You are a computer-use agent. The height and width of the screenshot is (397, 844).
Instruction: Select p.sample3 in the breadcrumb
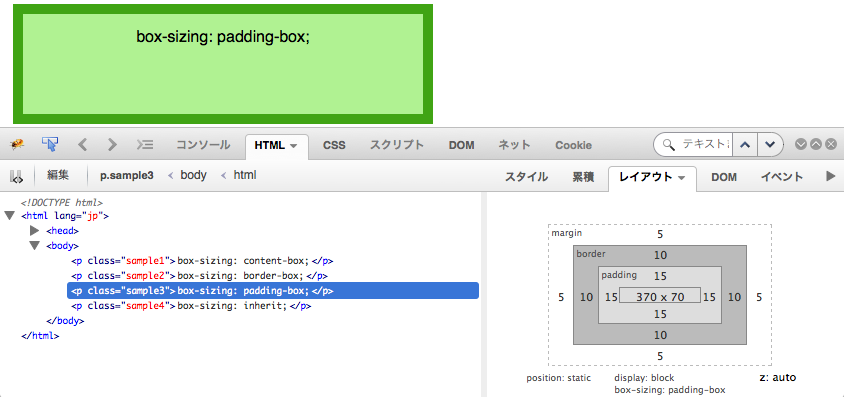click(127, 175)
